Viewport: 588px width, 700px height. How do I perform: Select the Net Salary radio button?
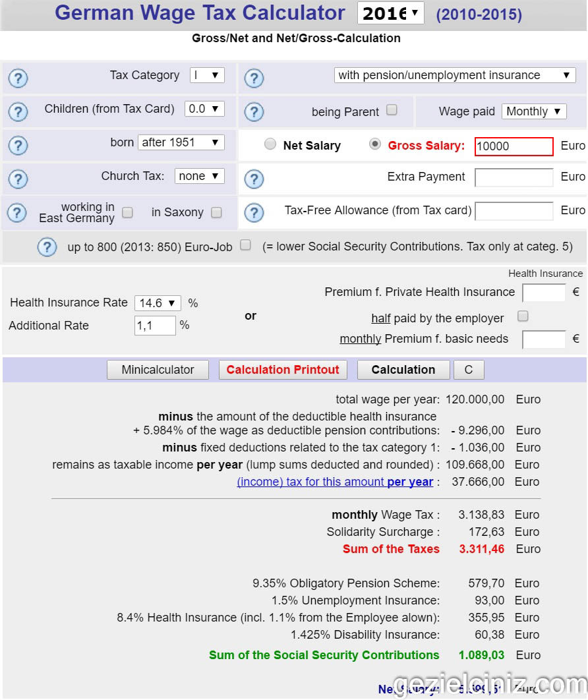pyautogui.click(x=270, y=144)
